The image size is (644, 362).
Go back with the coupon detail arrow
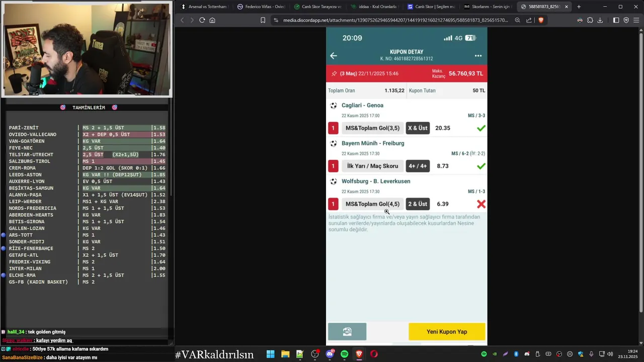[333, 56]
